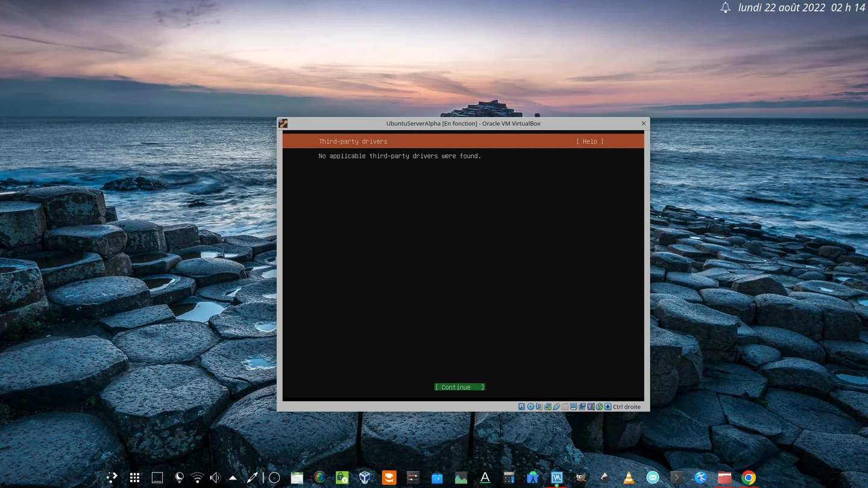Screen dimensions: 868x488
Task: Close the UbuntuServerAlpha VirtualBox window
Action: 643,124
